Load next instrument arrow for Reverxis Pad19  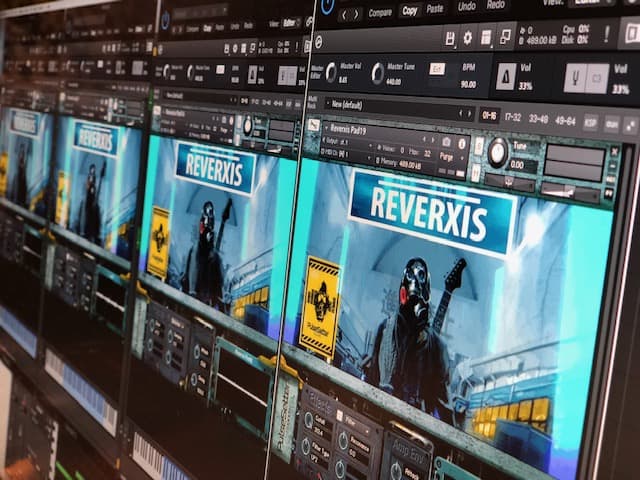433,140
